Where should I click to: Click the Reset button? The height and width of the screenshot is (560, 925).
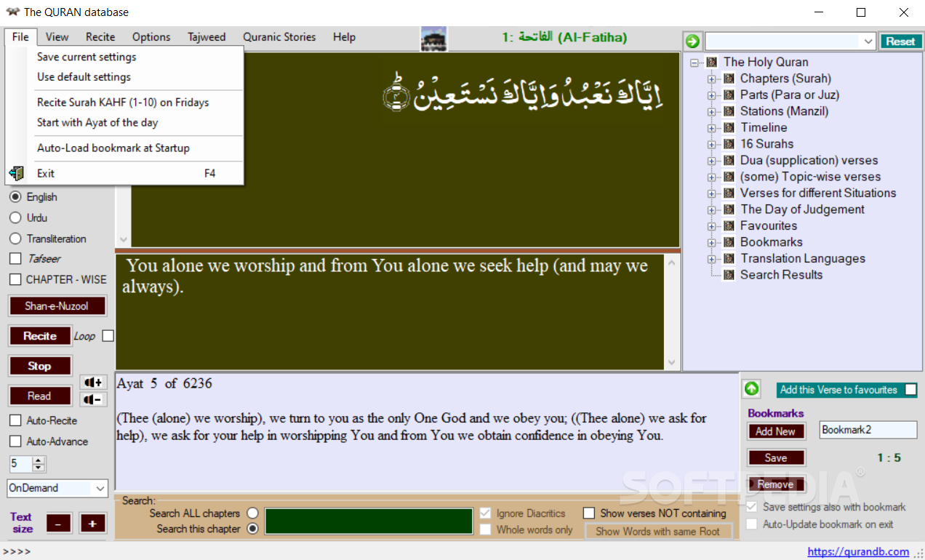[900, 41]
